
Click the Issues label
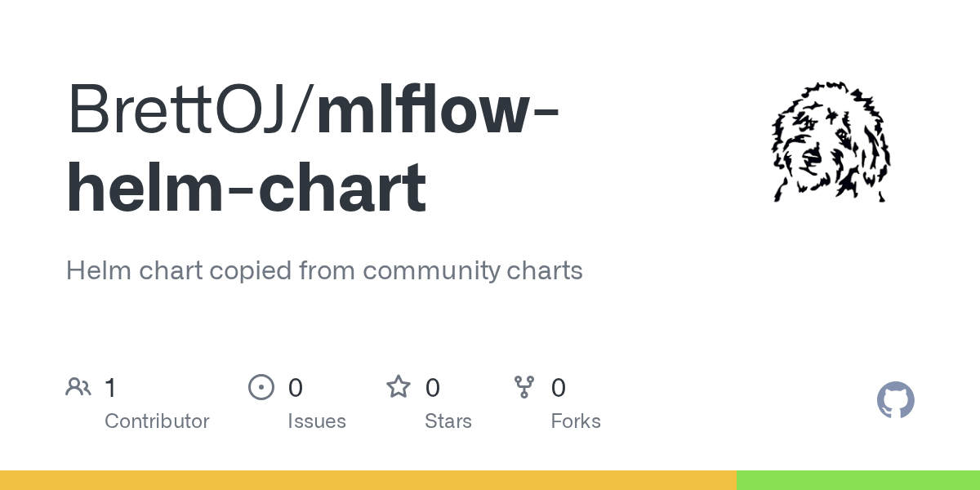coord(316,421)
